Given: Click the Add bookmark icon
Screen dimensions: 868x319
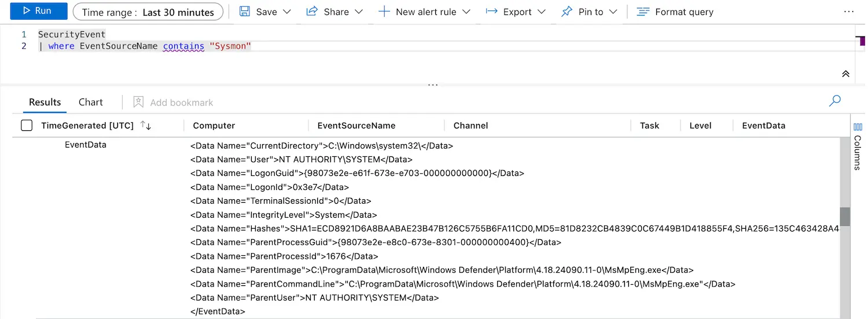Looking at the screenshot, I should point(138,102).
